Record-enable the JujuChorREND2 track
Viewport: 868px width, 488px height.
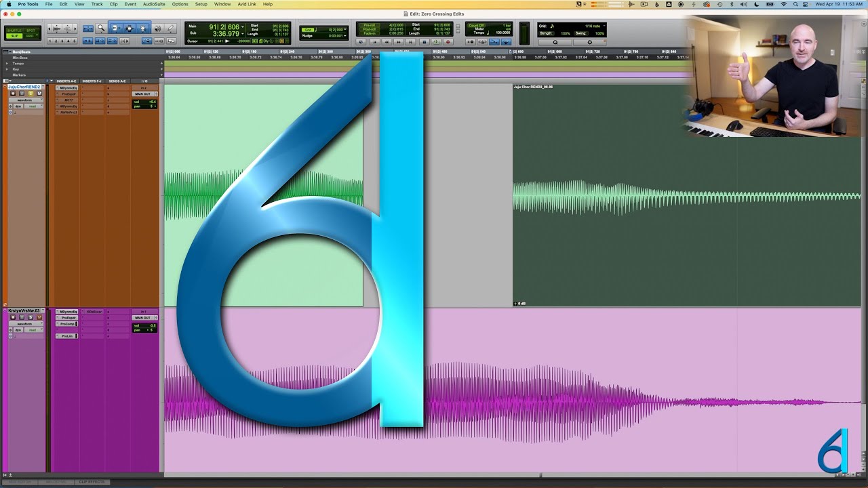tap(13, 94)
